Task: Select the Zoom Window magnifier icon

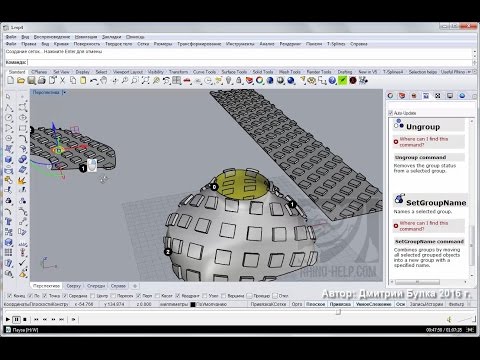Action: tap(135, 80)
